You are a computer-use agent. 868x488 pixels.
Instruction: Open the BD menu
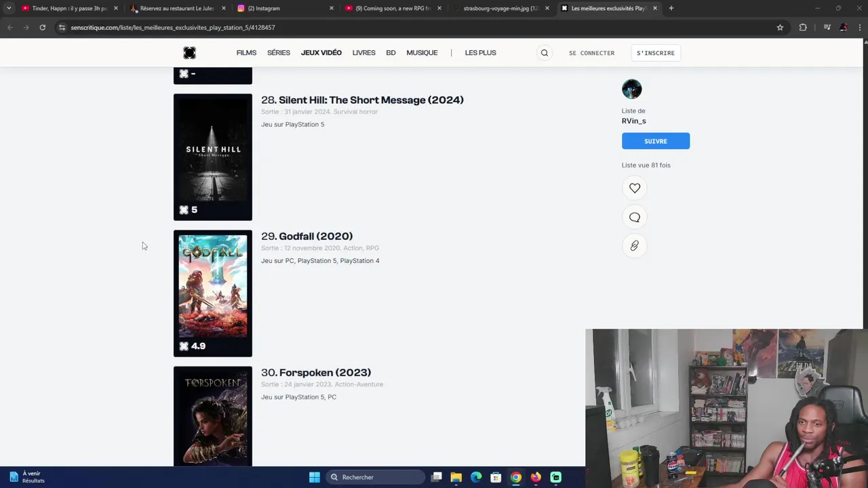tap(391, 53)
